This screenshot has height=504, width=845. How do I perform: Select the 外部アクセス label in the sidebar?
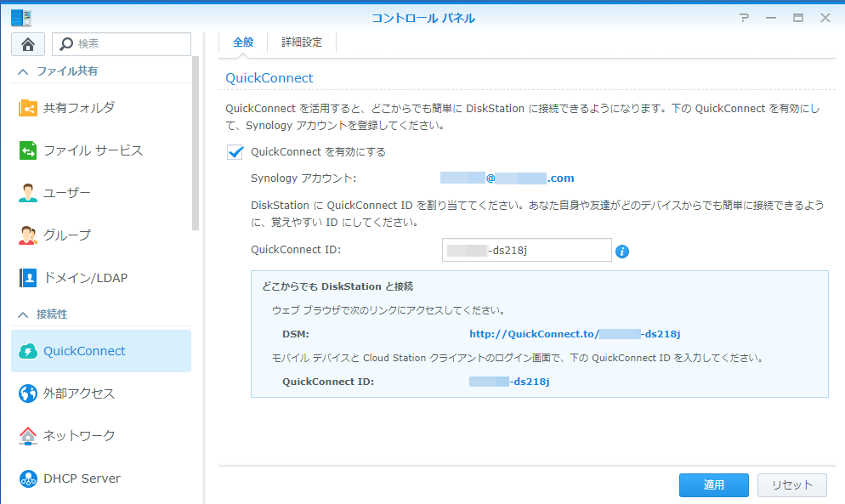[79, 394]
